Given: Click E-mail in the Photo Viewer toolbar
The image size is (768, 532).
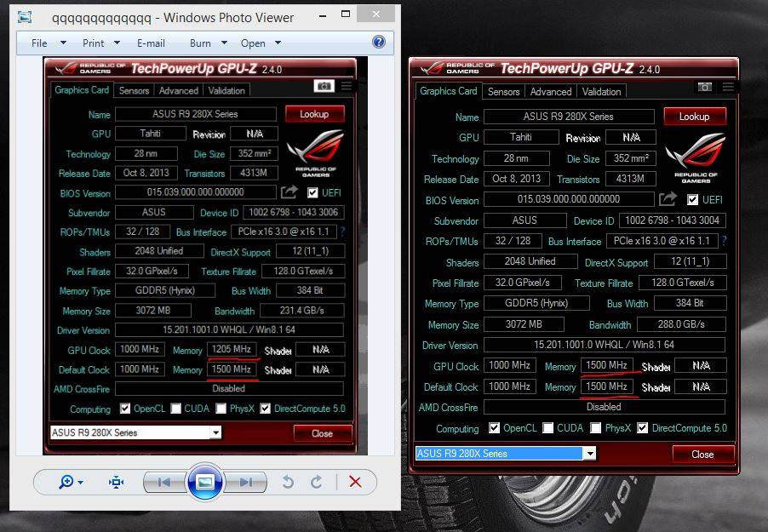Looking at the screenshot, I should tap(151, 43).
